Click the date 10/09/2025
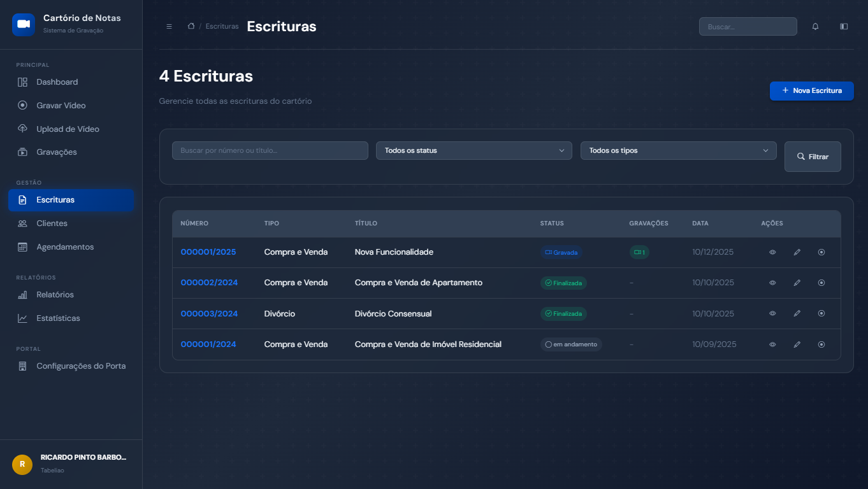Screen dimensions: 868x489 714,344
